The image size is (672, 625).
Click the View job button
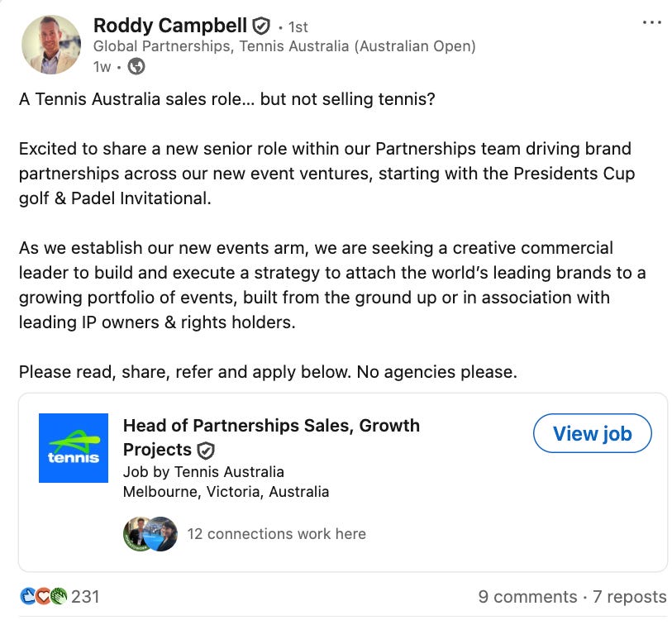593,433
